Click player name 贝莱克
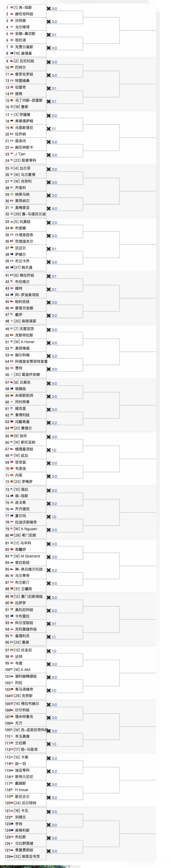The width and height of the screenshot is (171, 868). (25, 382)
